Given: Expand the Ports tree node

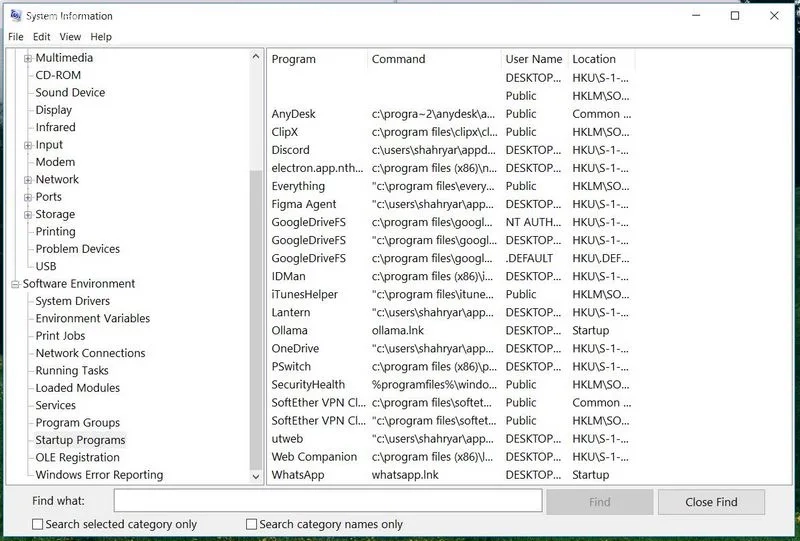Looking at the screenshot, I should (28, 197).
